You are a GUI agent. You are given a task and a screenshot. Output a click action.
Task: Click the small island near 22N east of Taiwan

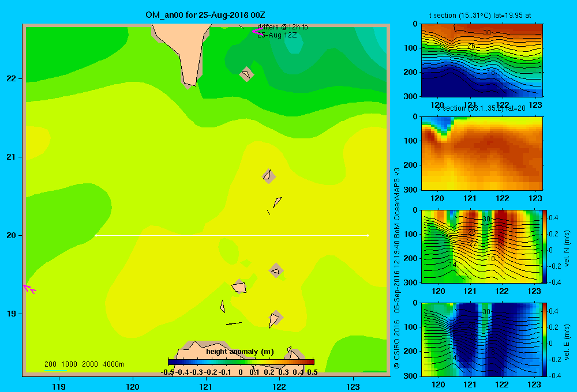(246, 74)
